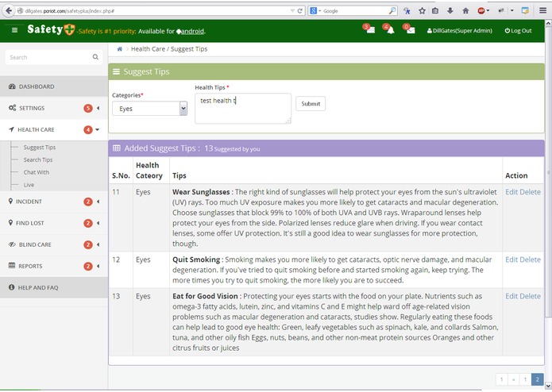Select Live submenu item
The width and height of the screenshot is (552, 392).
click(29, 185)
